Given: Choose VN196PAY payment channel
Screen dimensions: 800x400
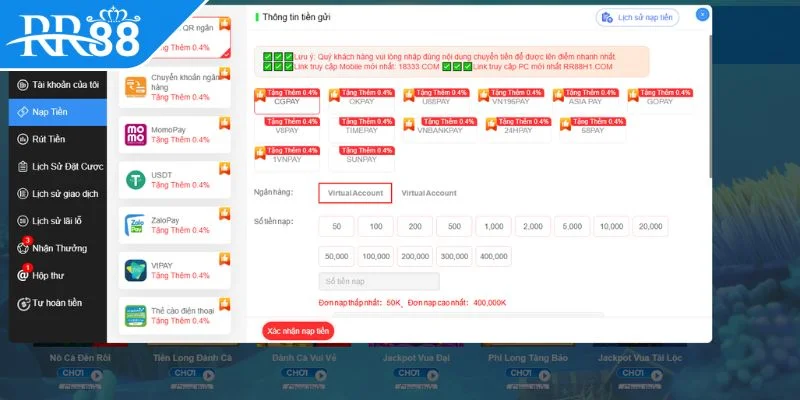Looking at the screenshot, I should (x=511, y=102).
